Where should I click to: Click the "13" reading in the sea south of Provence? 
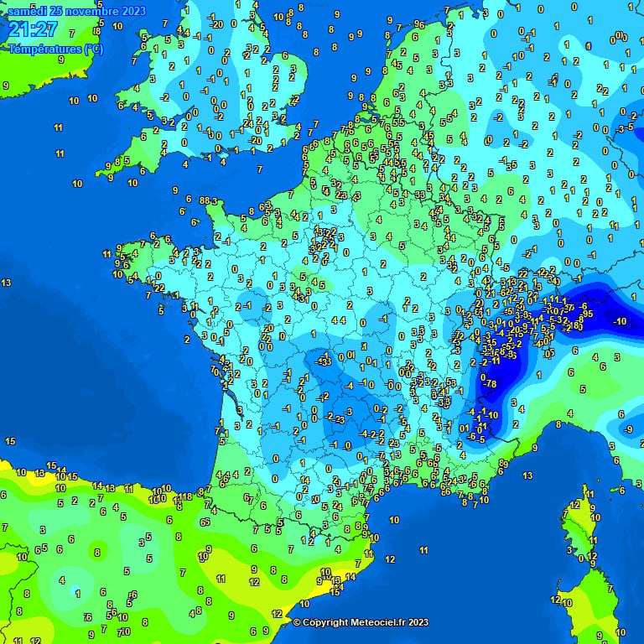point(527,475)
